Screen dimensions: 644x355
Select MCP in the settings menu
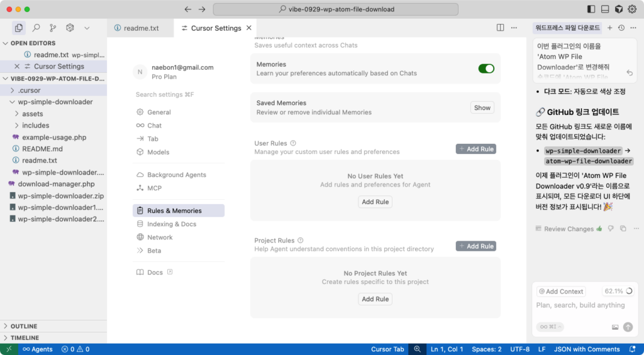point(154,188)
